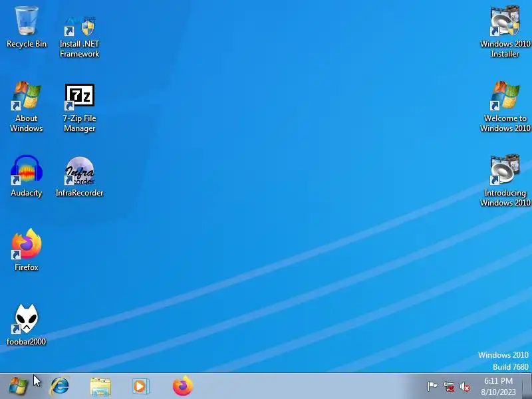Image resolution: width=532 pixels, height=399 pixels.
Task: Open the clock showing 6:11 PM
Action: tap(498, 386)
